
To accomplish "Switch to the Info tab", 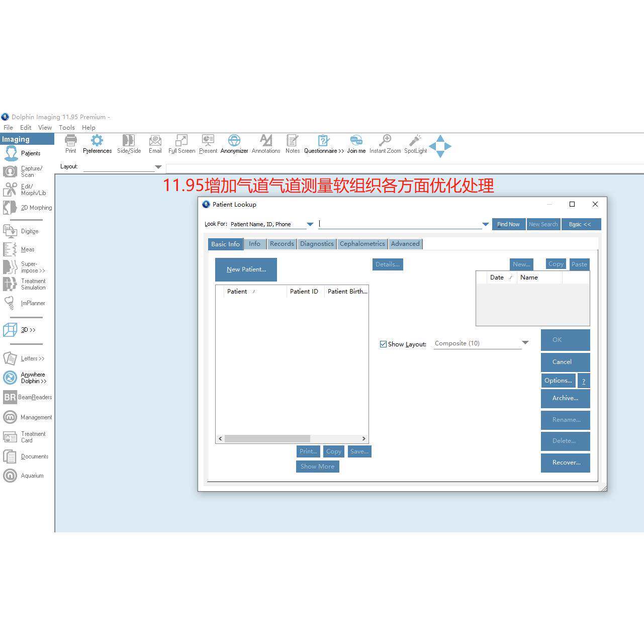I will pyautogui.click(x=255, y=244).
